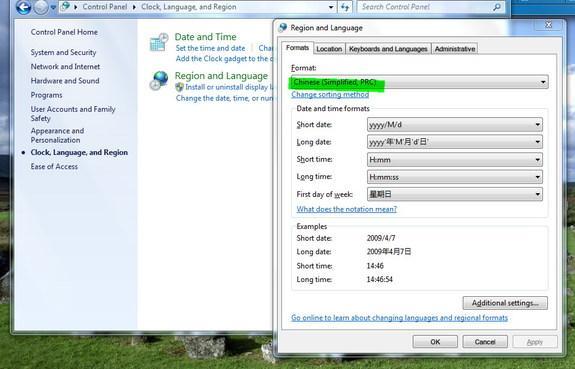Select Clock, Language, and Region in sidebar
The height and width of the screenshot is (369, 575).
(79, 152)
